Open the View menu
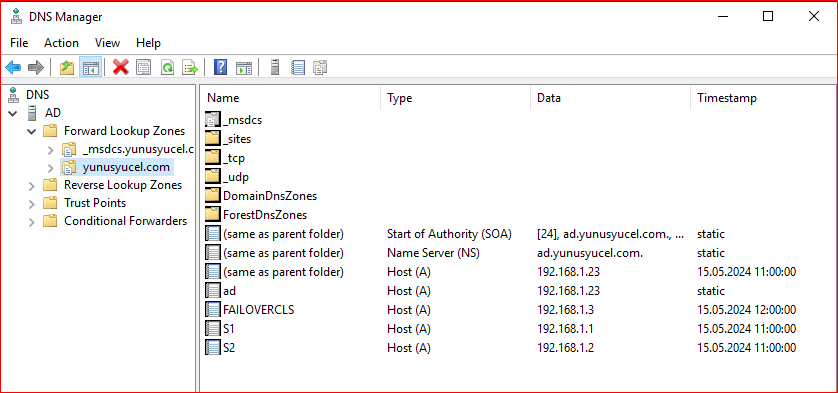Screen dimensions: 838x393 (x=107, y=43)
